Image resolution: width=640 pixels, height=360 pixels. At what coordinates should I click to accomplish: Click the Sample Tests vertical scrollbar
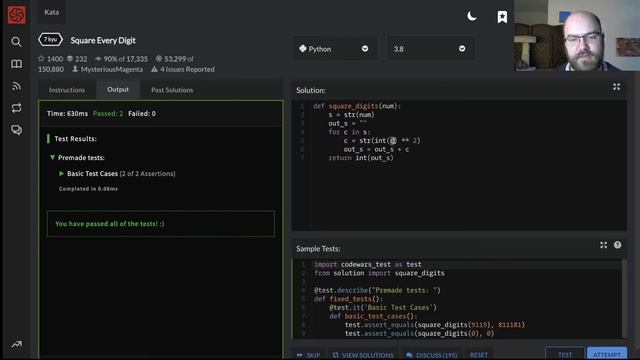(624, 298)
